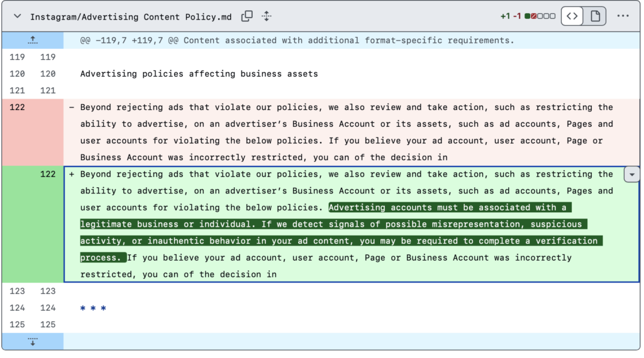Click the minus marker on removed line
Viewport: 644px width, 358px height.
coord(72,107)
